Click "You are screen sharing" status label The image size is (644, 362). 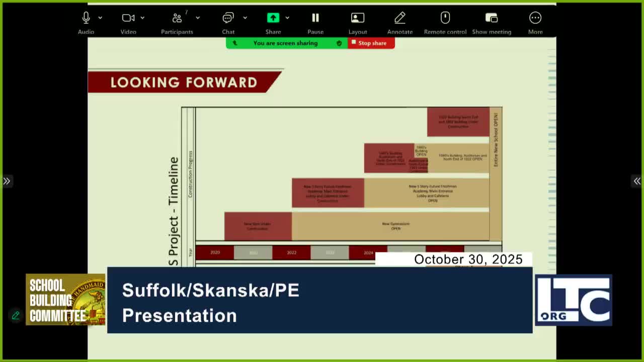[x=285, y=43]
